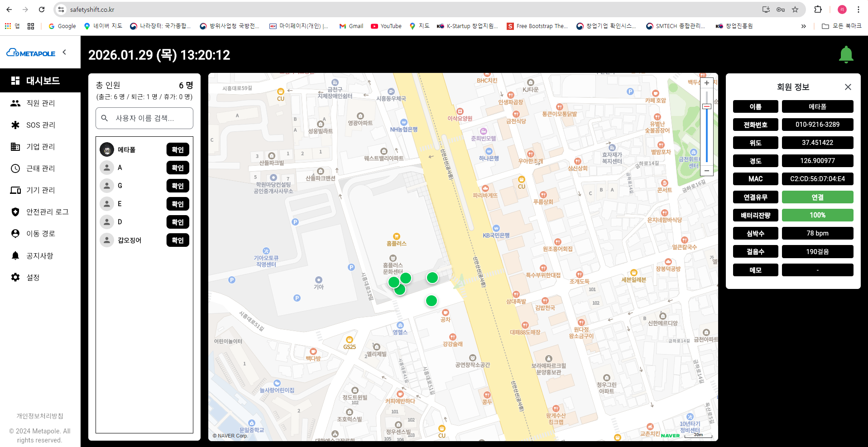Zoom out the map with minus button
The height and width of the screenshot is (447, 868).
pyautogui.click(x=706, y=171)
